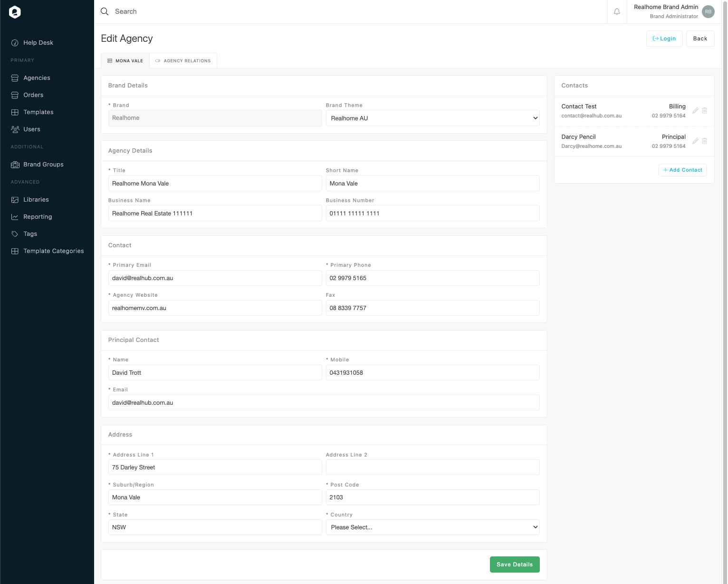This screenshot has height=584, width=728.
Task: Click the disabled Brand field Realhome
Action: click(215, 118)
